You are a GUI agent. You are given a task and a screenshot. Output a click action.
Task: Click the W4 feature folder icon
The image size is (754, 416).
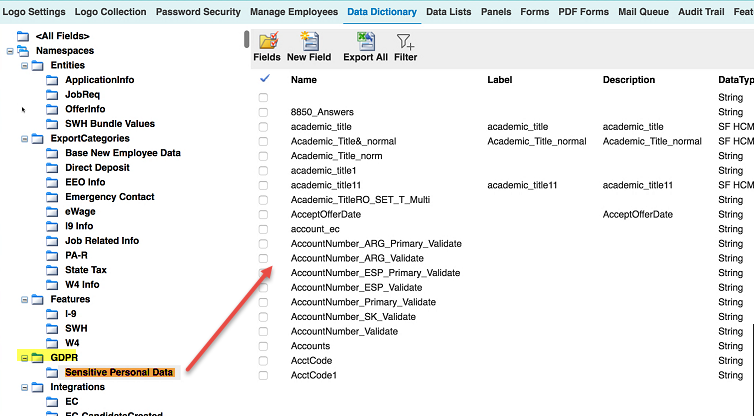click(52, 343)
